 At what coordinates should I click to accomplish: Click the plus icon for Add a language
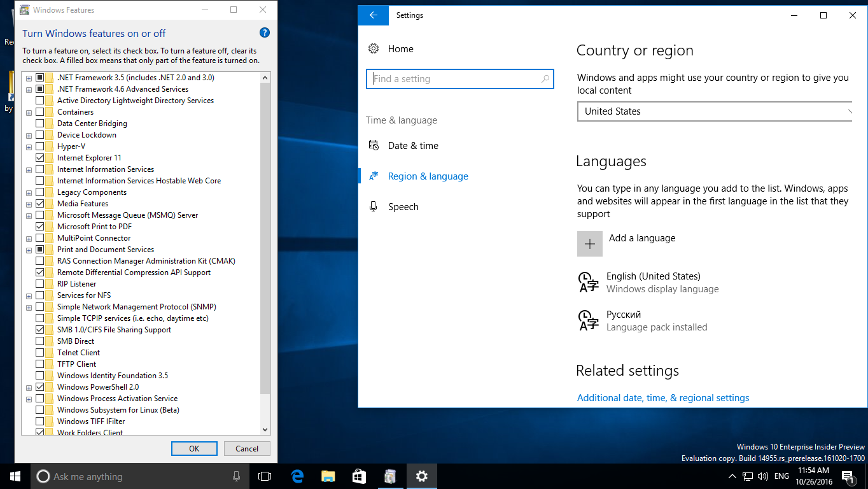click(x=590, y=244)
